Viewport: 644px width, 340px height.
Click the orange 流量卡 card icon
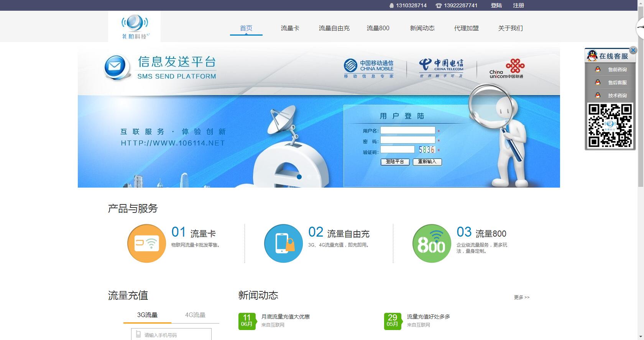coord(146,244)
